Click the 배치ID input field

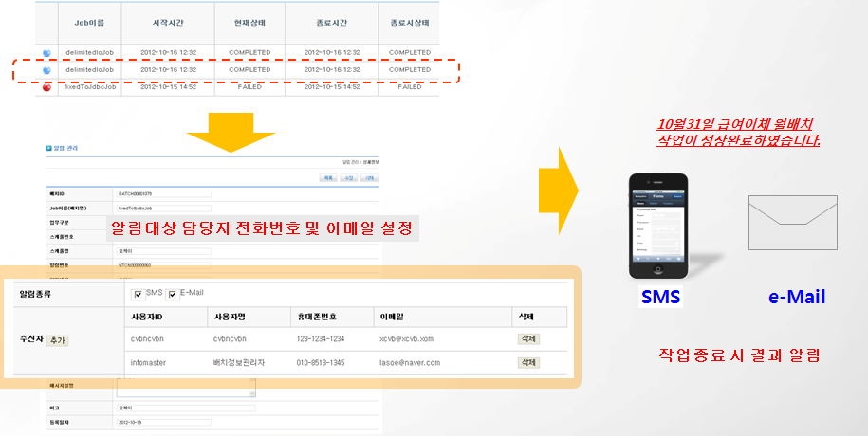162,192
